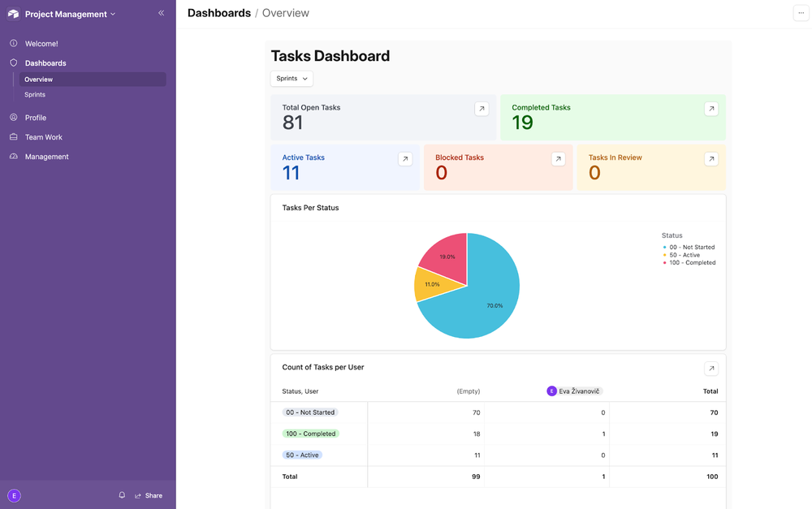
Task: Click the yellow 50 - Active legend dot
Action: pos(664,254)
